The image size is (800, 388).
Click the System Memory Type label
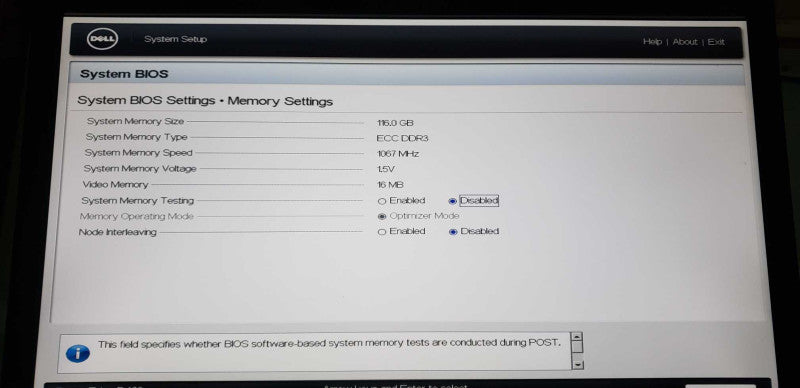pos(136,137)
